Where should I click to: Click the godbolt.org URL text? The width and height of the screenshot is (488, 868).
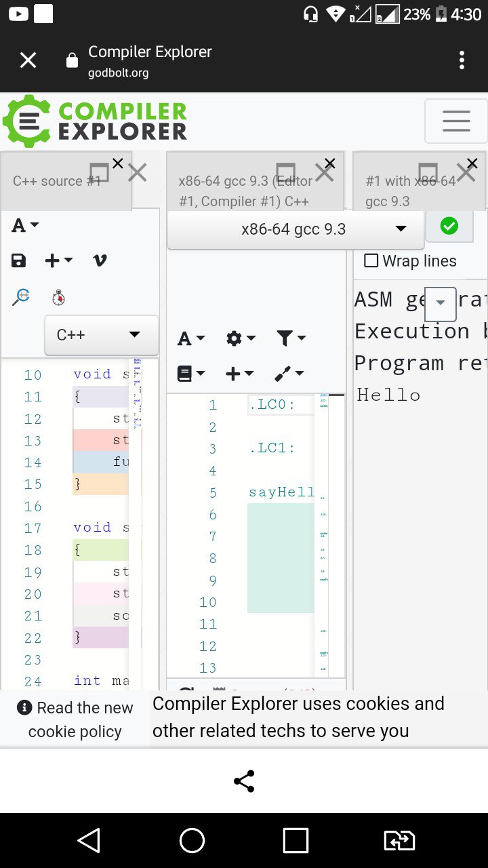pos(119,73)
